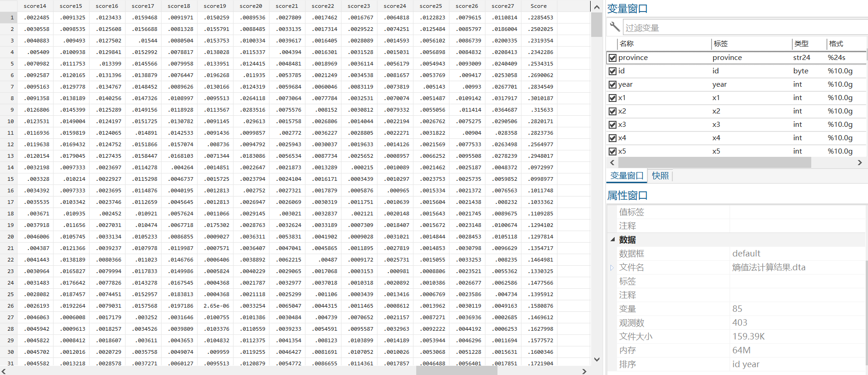Click the wrench icon in the variables window
The height and width of the screenshot is (375, 868).
click(x=614, y=27)
